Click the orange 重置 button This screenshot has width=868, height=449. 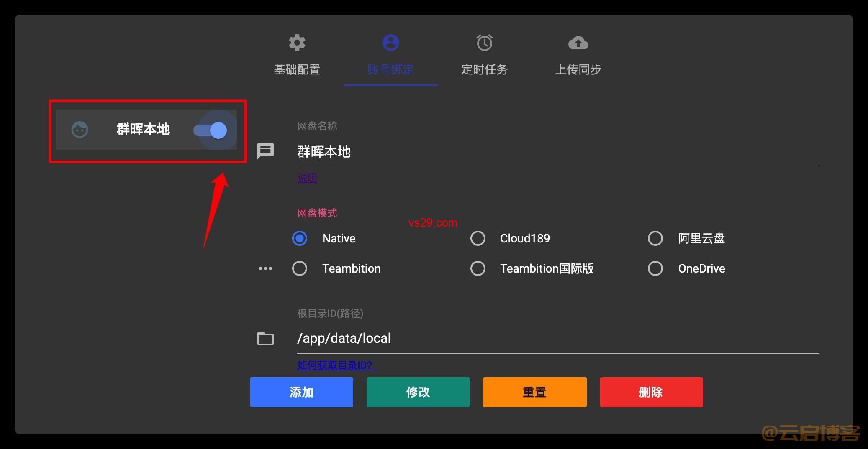tap(535, 392)
